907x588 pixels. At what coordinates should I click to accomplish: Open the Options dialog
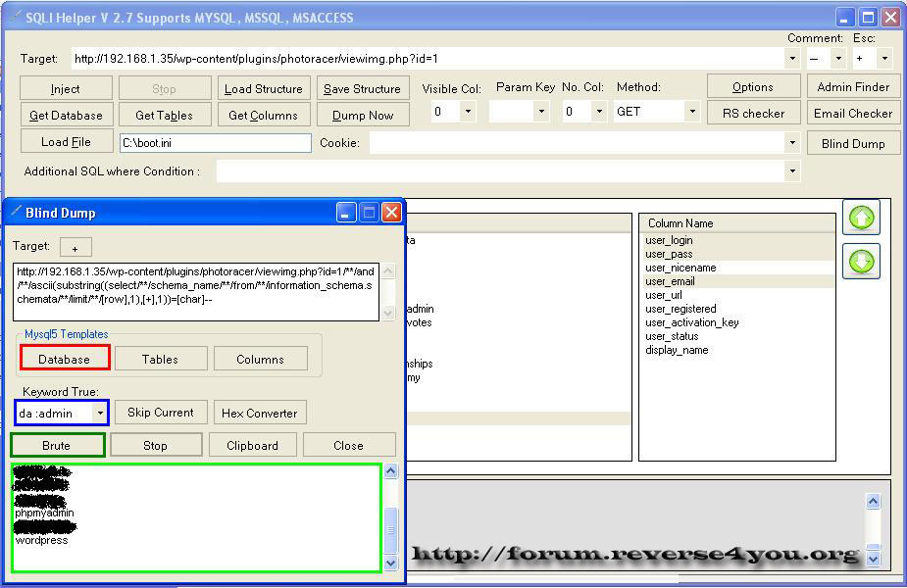(x=753, y=86)
